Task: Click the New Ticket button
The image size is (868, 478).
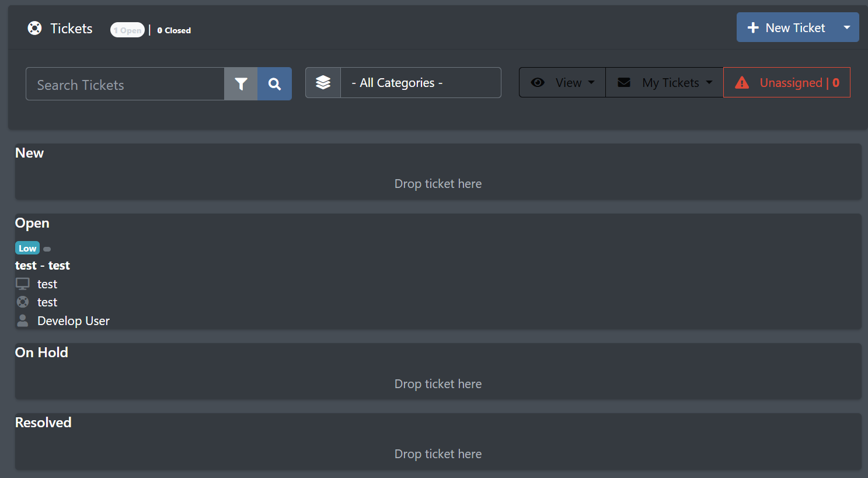Action: pos(786,27)
